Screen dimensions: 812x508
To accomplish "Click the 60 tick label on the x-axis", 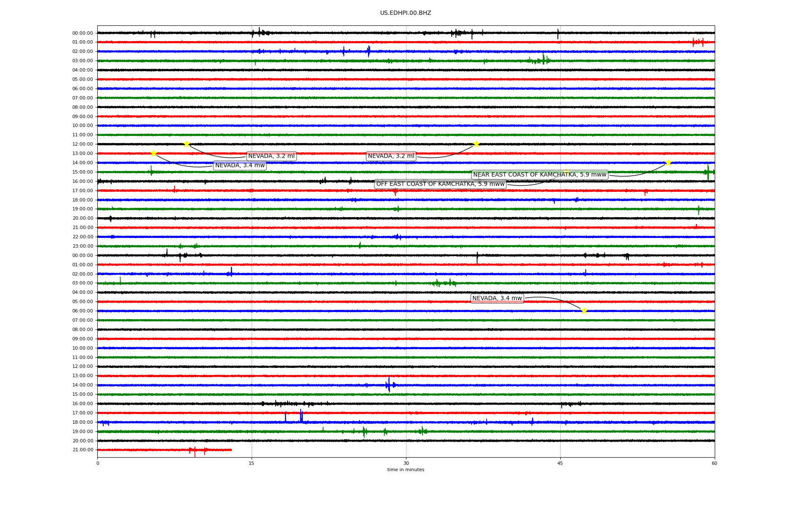I will [x=714, y=463].
